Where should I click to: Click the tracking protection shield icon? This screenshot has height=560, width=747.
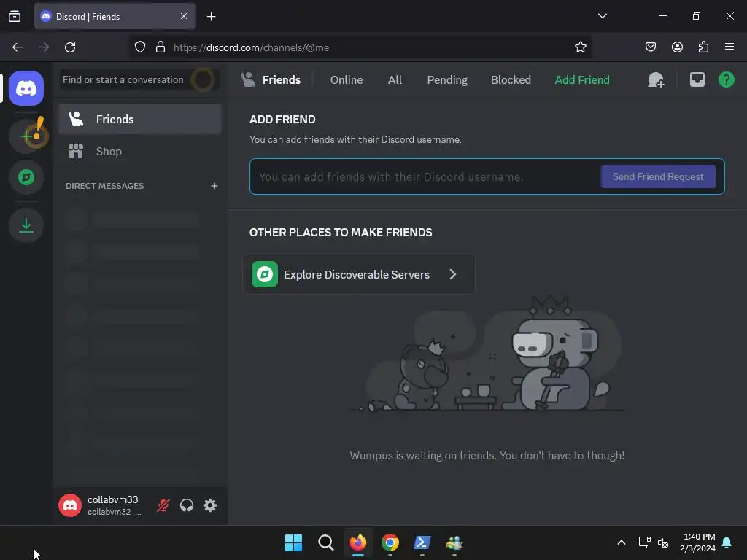tap(139, 47)
